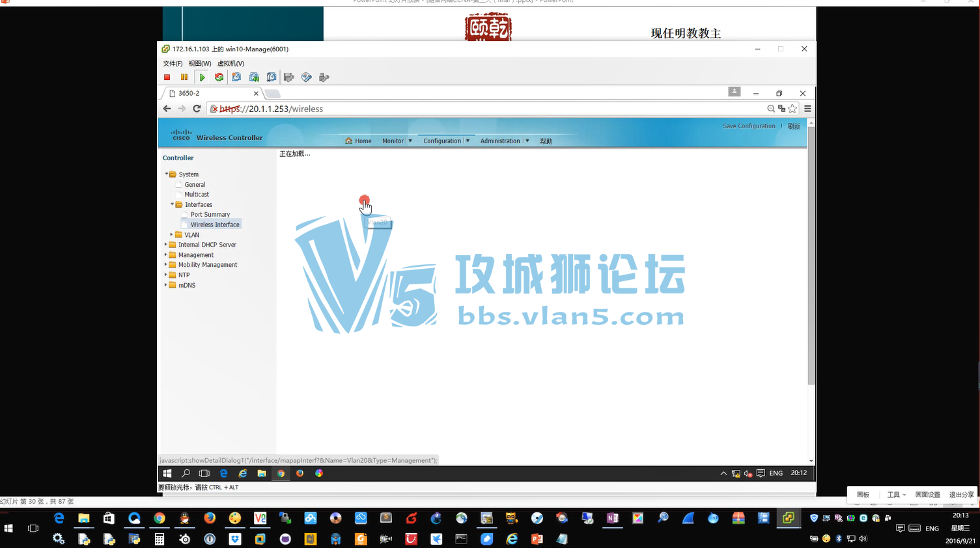Reload the 3650-2 page
The width and height of the screenshot is (980, 548).
[197, 109]
